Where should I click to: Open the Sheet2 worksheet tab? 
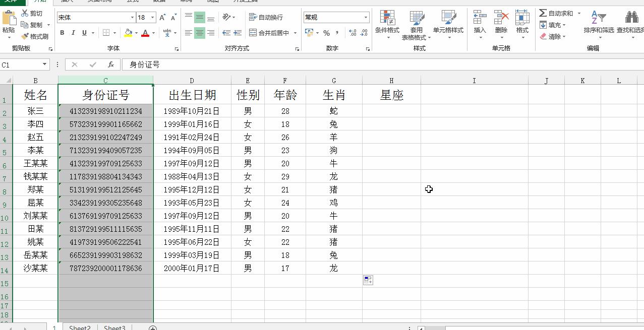click(79, 327)
